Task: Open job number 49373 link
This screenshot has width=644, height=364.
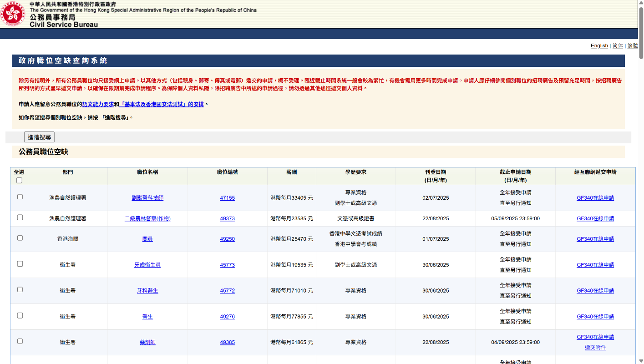Action: point(227,218)
